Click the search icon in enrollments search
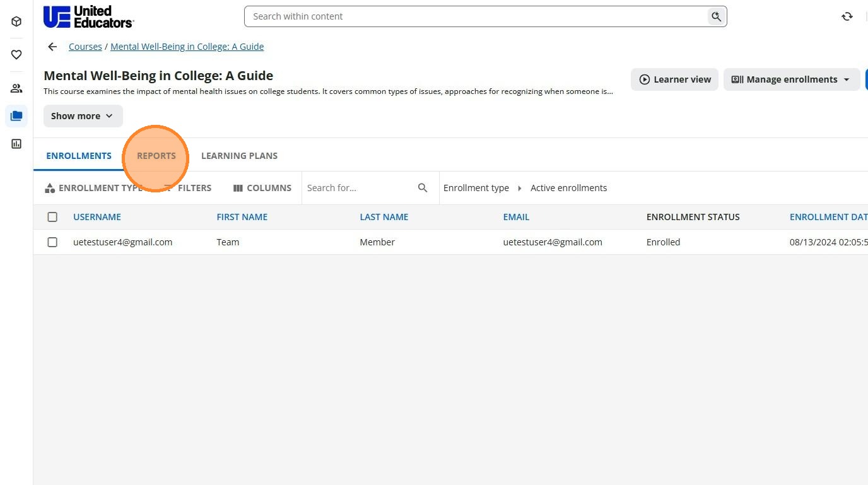 click(x=423, y=188)
